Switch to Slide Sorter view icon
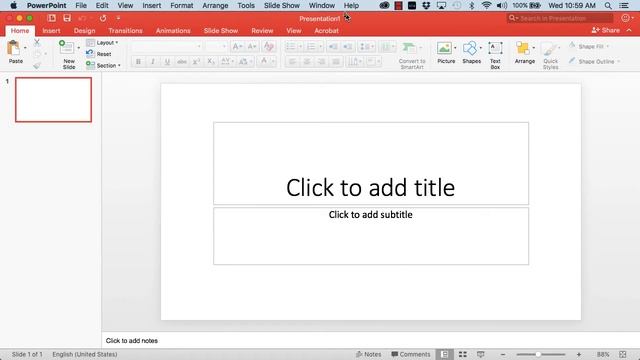Image resolution: width=640 pixels, height=360 pixels. pos(462,354)
